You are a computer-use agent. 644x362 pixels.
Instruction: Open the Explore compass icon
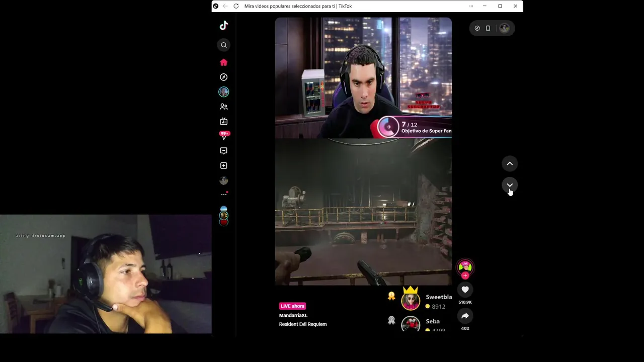(224, 77)
